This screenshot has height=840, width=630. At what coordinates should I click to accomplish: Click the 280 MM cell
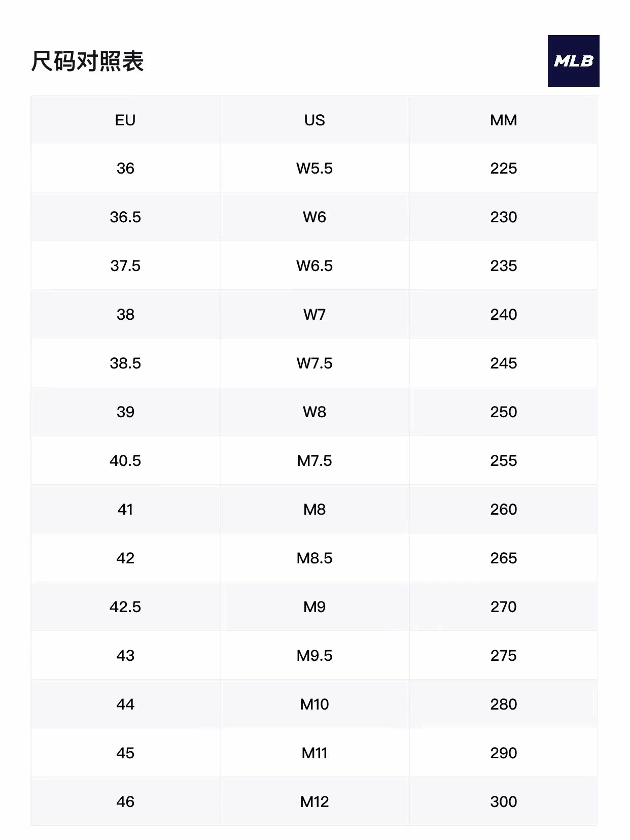pos(503,704)
